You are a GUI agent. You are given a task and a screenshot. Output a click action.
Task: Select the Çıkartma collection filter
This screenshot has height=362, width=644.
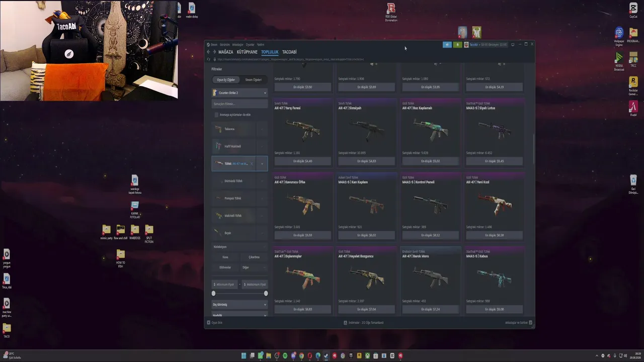(254, 257)
